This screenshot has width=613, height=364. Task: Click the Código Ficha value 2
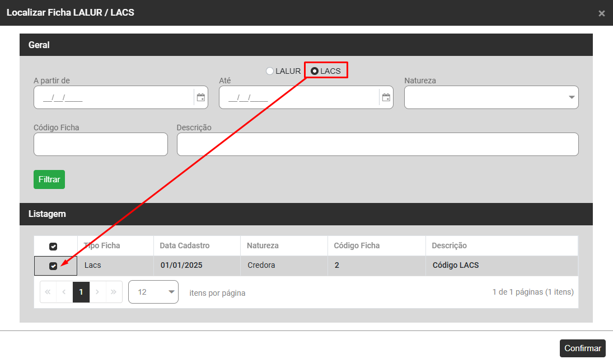(377, 266)
